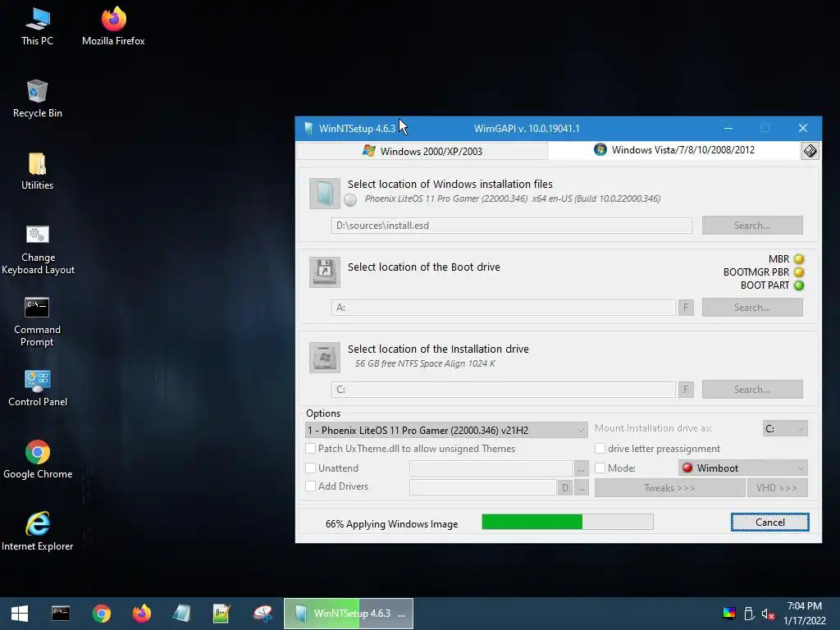
Task: Open the Windows Start menu
Action: point(20,614)
